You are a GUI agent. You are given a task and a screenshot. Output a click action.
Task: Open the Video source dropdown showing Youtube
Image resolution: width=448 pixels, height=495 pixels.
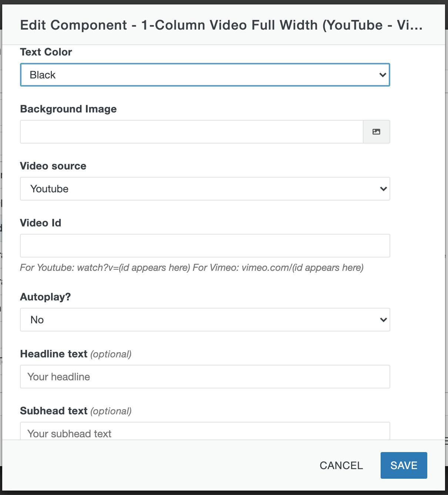(x=205, y=189)
